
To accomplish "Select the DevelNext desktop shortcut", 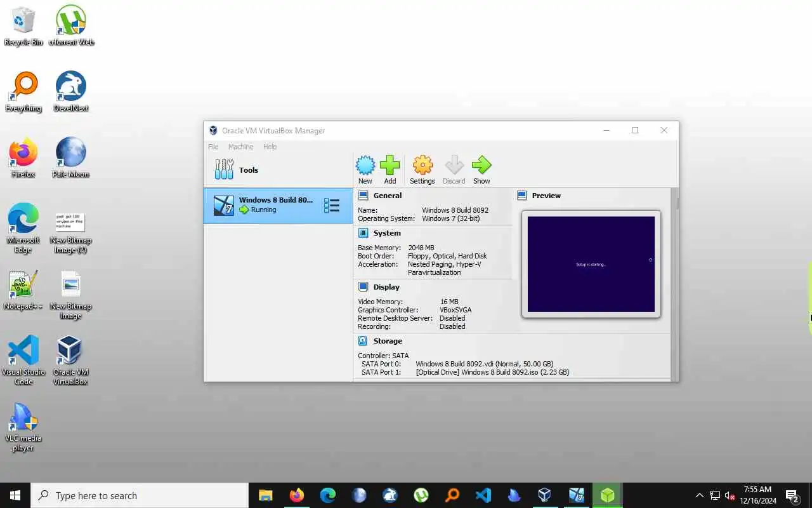I will pos(71,92).
